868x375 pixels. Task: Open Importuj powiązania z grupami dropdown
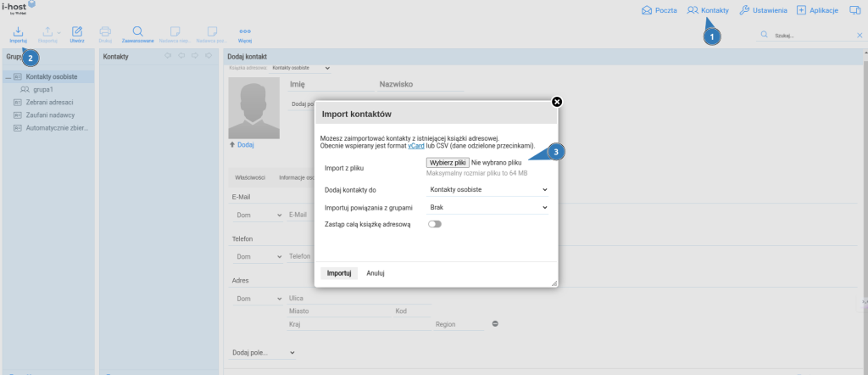(487, 207)
